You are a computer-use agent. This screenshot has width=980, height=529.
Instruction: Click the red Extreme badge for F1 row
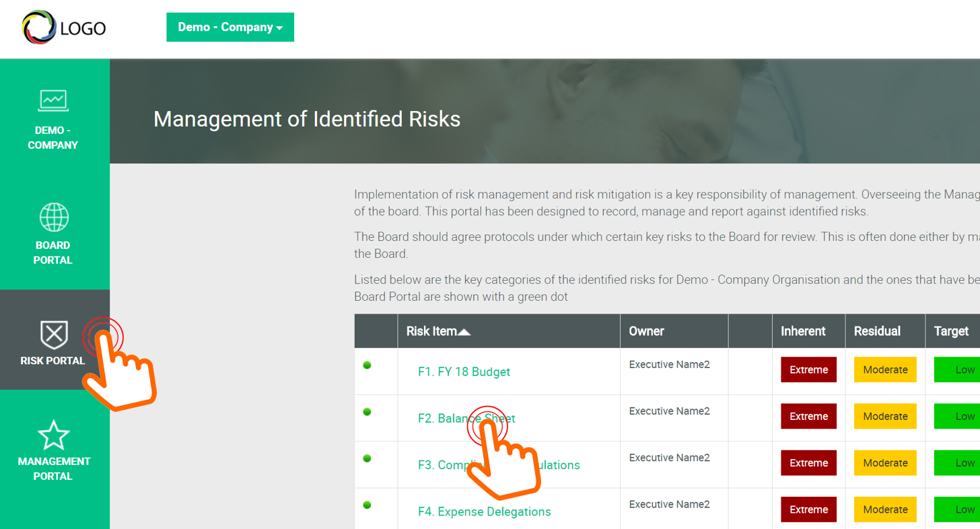(808, 369)
